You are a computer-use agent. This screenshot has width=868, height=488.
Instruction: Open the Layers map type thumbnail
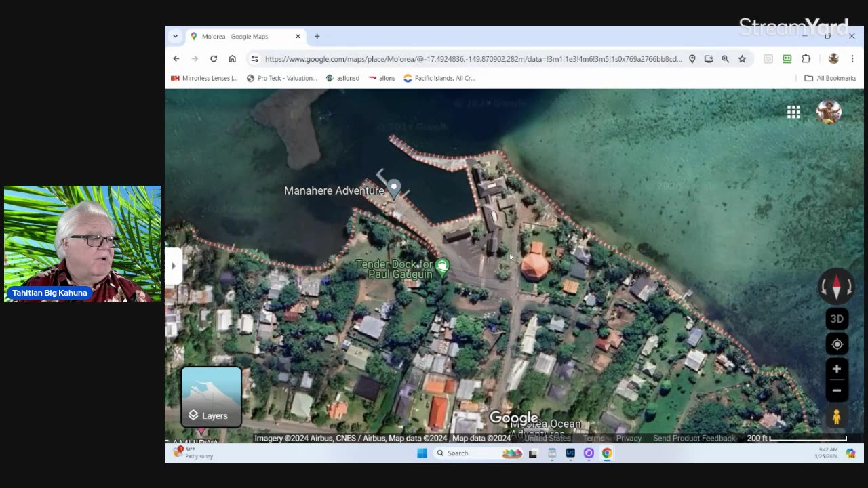coord(212,397)
